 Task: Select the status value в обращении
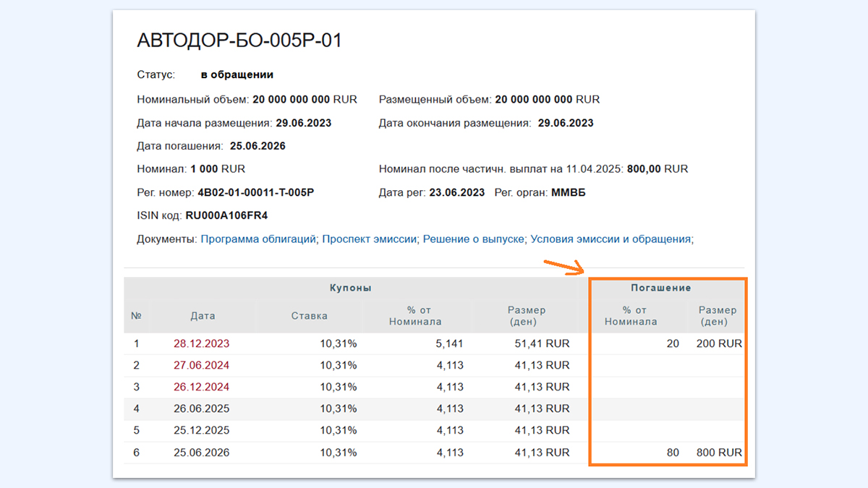click(237, 74)
